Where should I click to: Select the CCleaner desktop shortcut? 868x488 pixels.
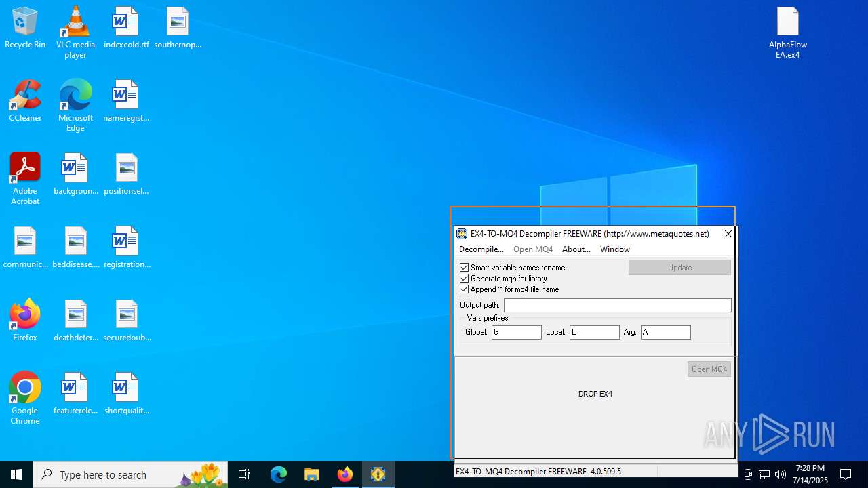25,102
